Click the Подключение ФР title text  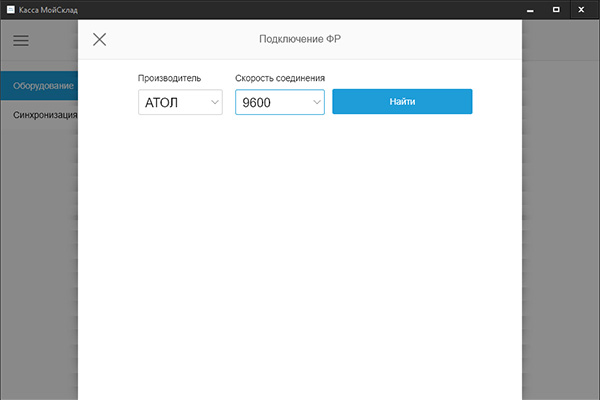[x=300, y=39]
